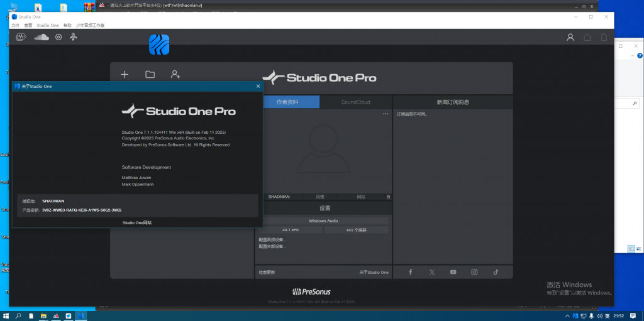Open the audio monitor icon in toolbar
Viewport: 644px width, 321px height.
pos(21,37)
